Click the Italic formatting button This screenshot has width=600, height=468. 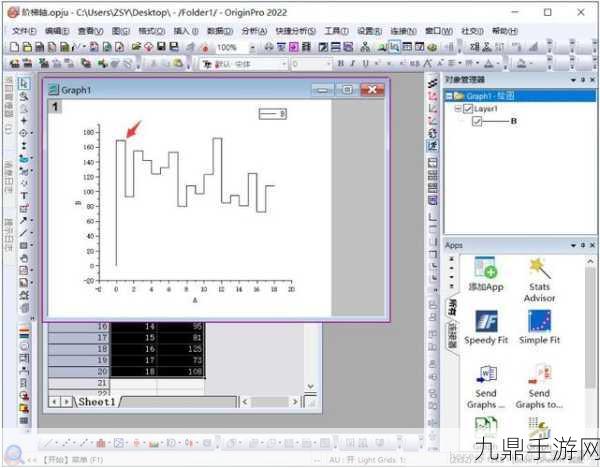[x=353, y=64]
